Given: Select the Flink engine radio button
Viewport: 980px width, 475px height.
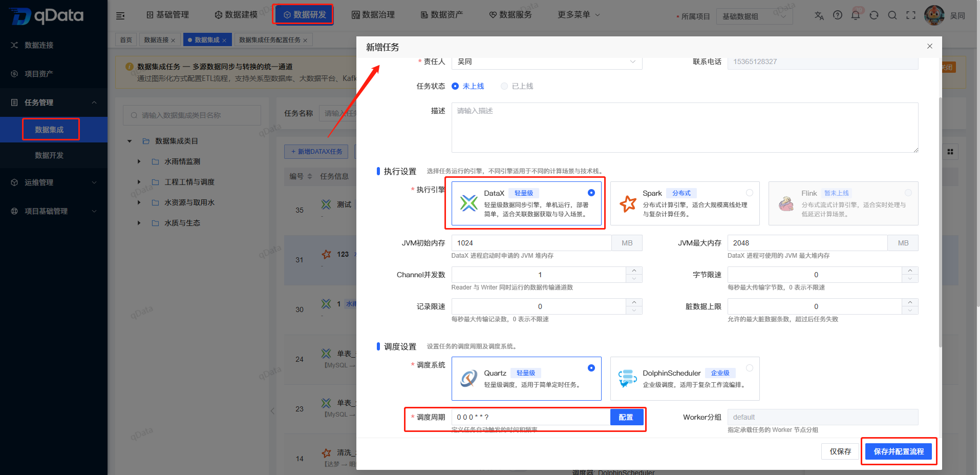Looking at the screenshot, I should 908,193.
